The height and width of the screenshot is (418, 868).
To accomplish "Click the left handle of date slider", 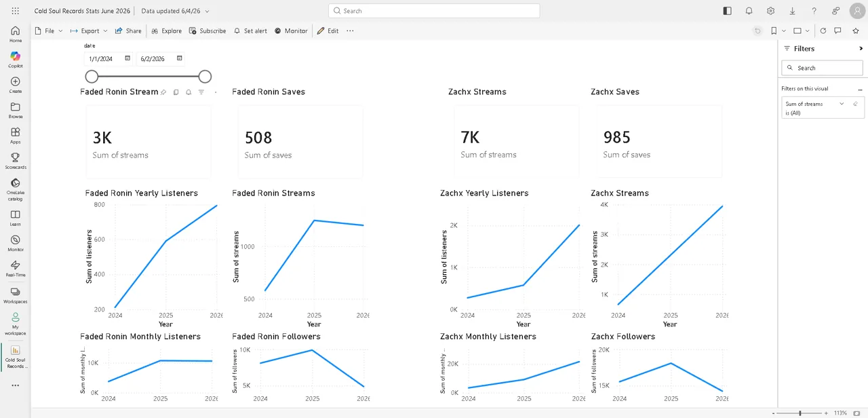I will (x=92, y=77).
